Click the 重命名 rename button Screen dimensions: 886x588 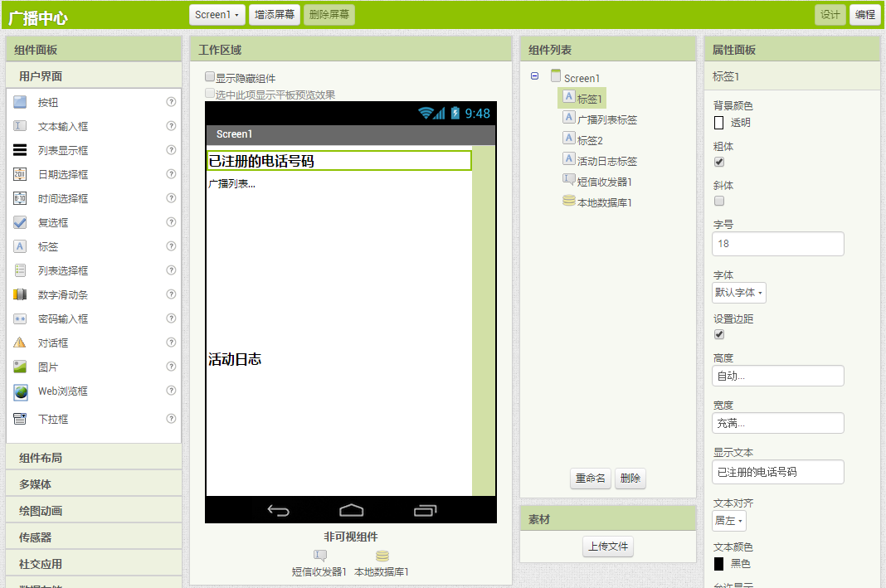(590, 479)
